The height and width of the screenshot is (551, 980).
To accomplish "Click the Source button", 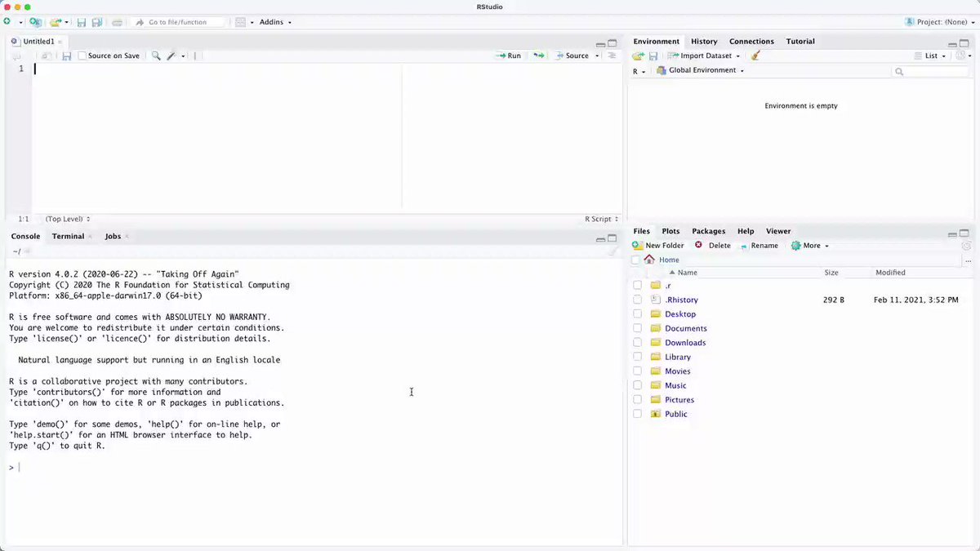I will 572,56.
